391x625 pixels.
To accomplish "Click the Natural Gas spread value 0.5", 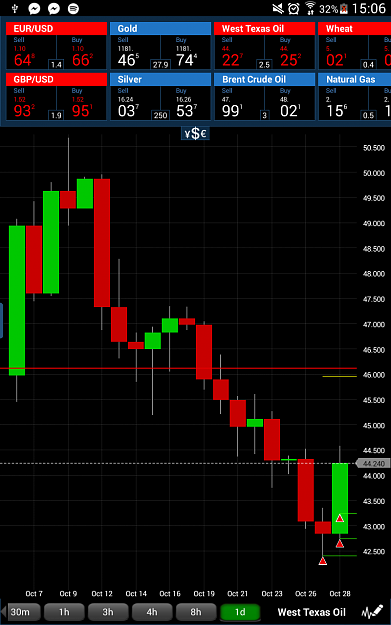I will pos(368,115).
